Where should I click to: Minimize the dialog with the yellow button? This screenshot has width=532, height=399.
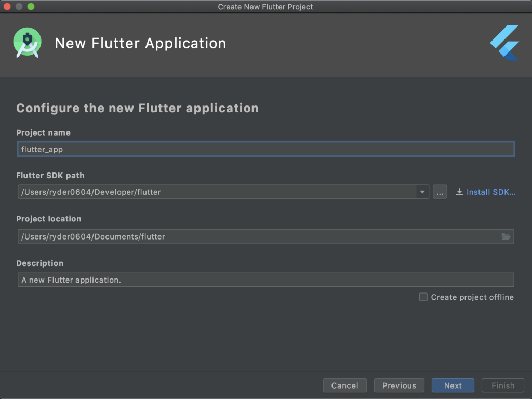click(x=19, y=7)
